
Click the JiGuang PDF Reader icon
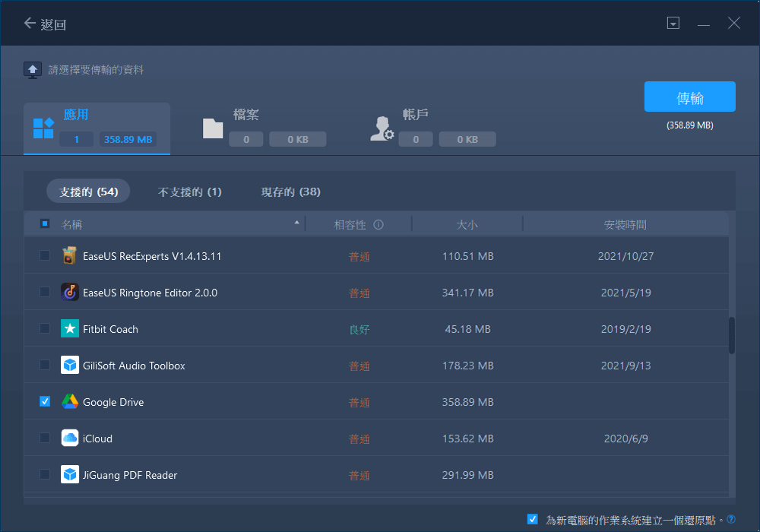point(69,474)
